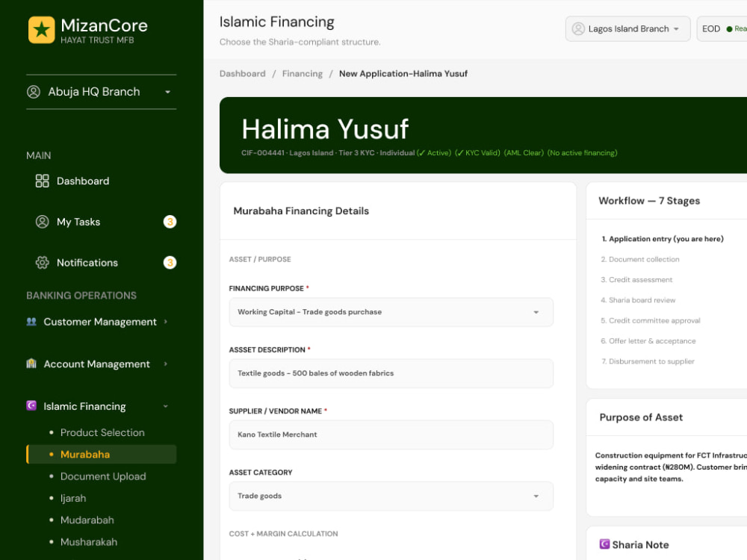
Task: Click the MizanCore star logo icon
Action: 41,30
